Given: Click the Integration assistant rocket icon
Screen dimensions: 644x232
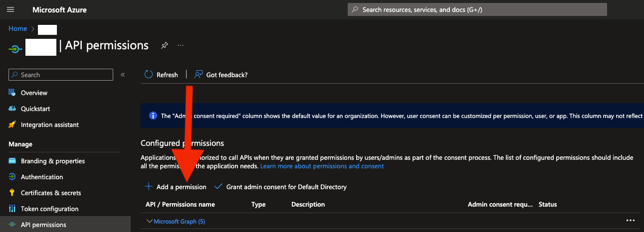Looking at the screenshot, I should (x=12, y=124).
